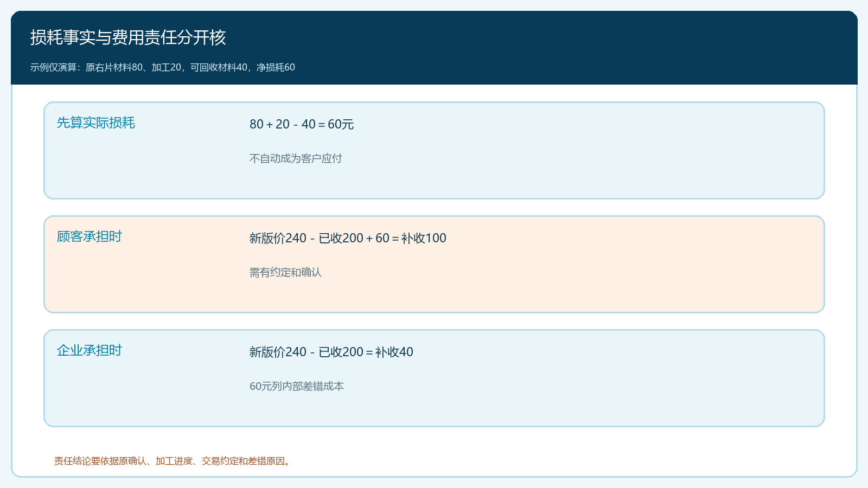Click the subtitle starting with 示例仅演算
The height and width of the screenshot is (488, 868).
[x=163, y=67]
